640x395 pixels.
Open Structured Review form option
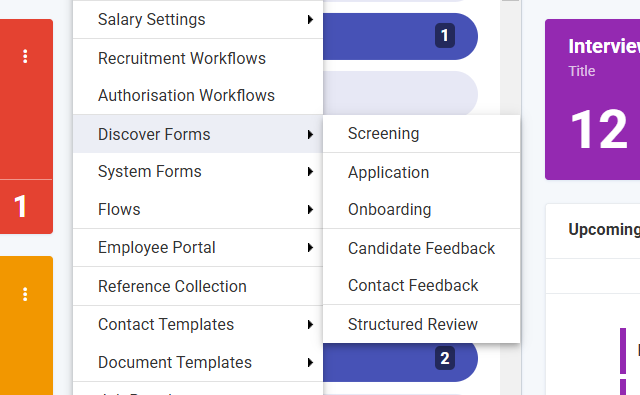[422, 324]
